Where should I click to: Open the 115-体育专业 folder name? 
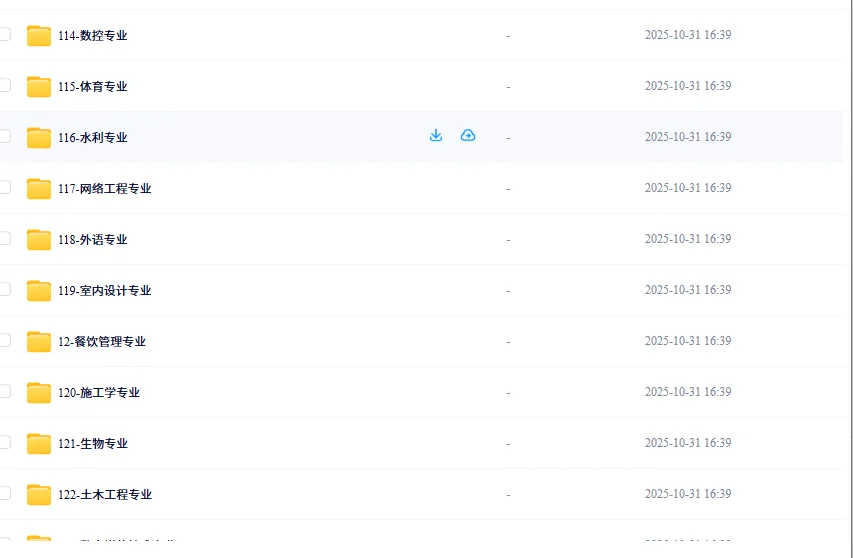point(92,87)
